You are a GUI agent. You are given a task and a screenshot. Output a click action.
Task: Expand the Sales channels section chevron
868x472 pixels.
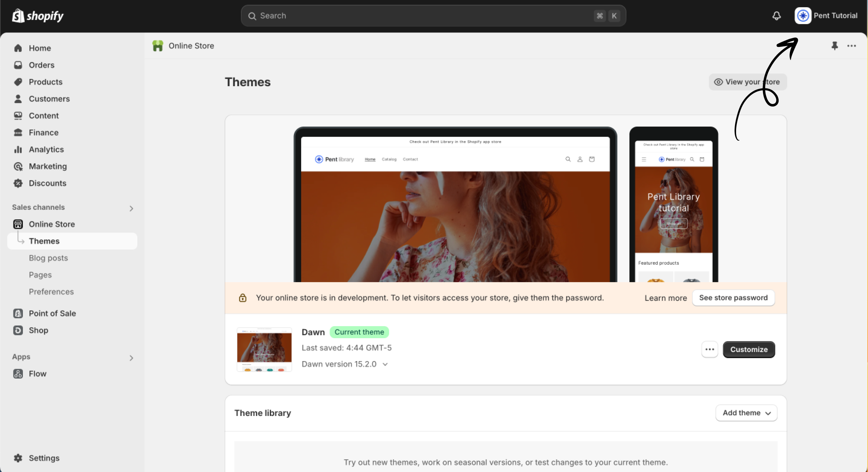pyautogui.click(x=131, y=208)
